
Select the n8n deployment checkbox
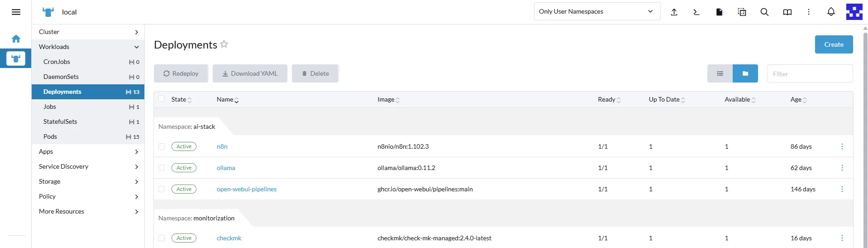pos(162,146)
